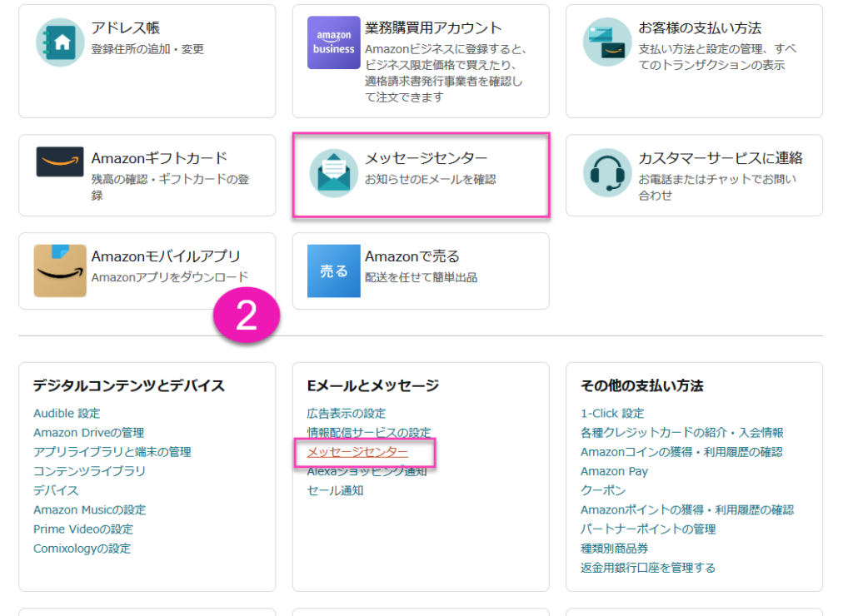Open Amazon Driveの管理 link
Viewport: 853px width, 616px height.
coord(88,433)
